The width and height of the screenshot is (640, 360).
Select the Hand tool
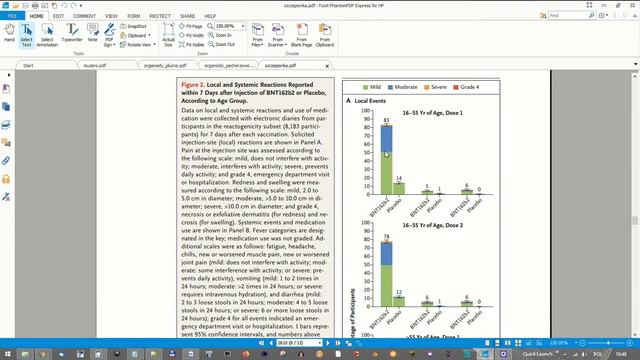tap(9, 33)
